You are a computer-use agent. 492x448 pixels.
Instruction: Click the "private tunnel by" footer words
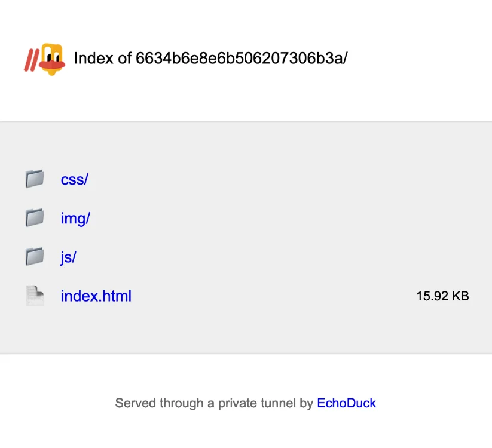click(265, 403)
